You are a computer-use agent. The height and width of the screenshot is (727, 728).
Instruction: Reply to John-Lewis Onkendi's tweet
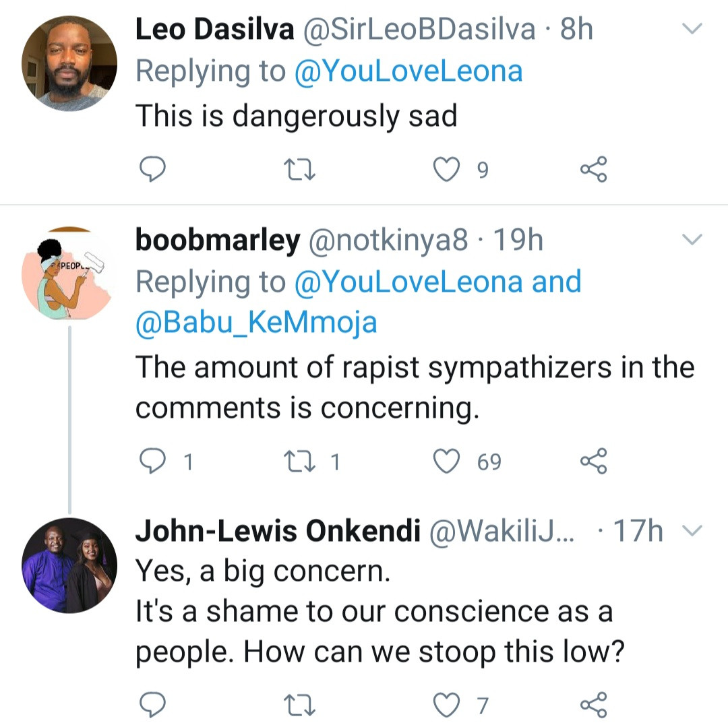[152, 704]
